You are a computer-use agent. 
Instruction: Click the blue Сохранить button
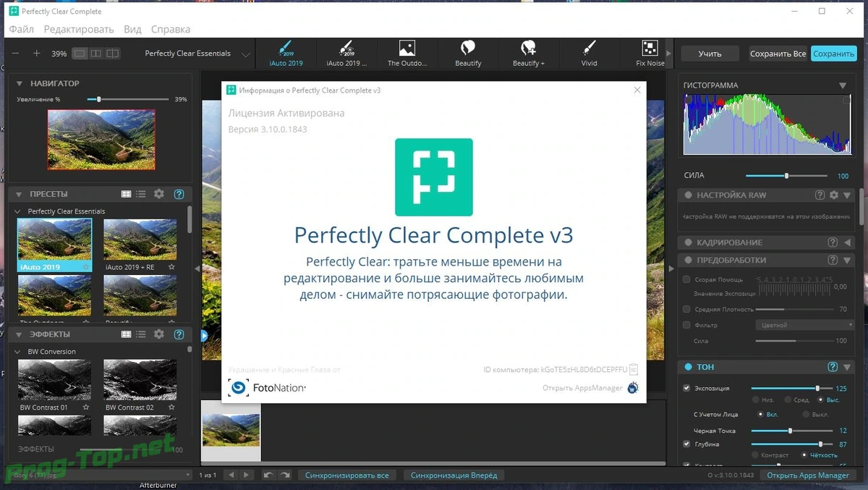click(x=834, y=54)
